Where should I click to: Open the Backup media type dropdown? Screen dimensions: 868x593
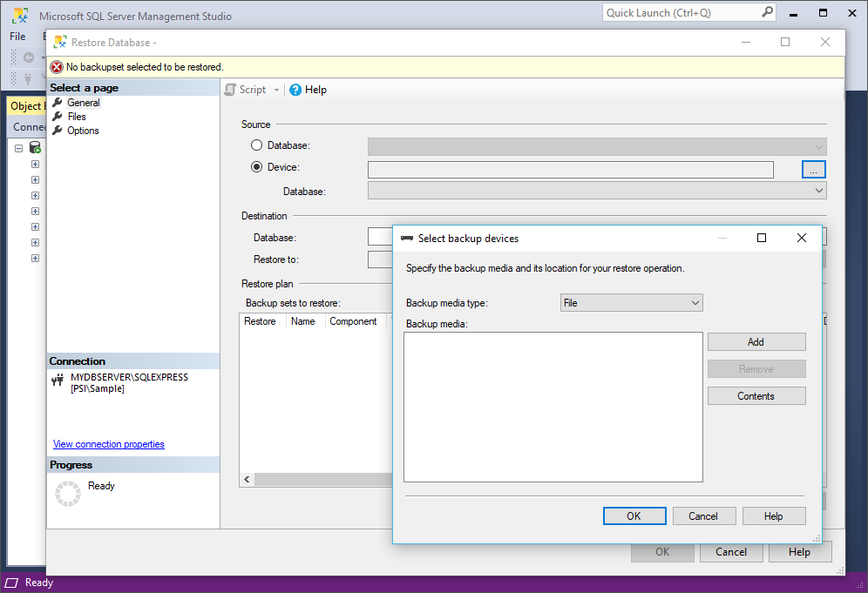pyautogui.click(x=631, y=302)
